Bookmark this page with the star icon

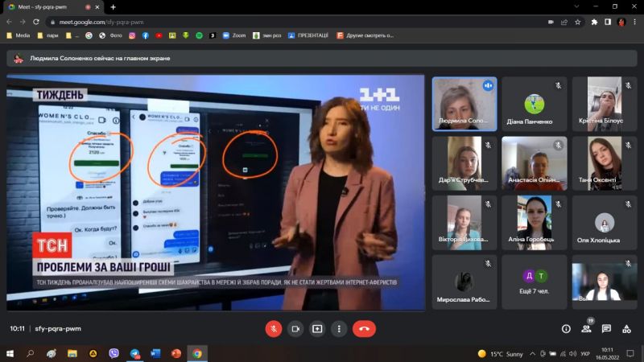tap(578, 23)
